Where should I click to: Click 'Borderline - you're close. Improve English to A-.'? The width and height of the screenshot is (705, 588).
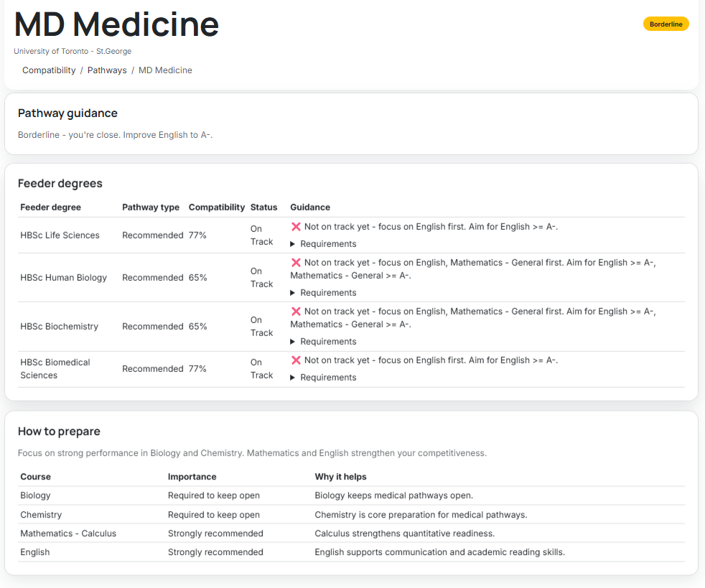click(x=115, y=135)
